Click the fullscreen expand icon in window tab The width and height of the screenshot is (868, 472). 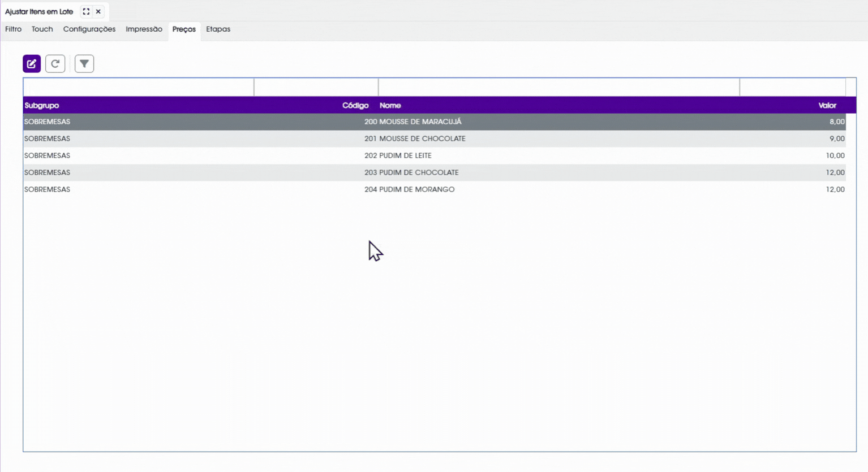click(x=86, y=11)
